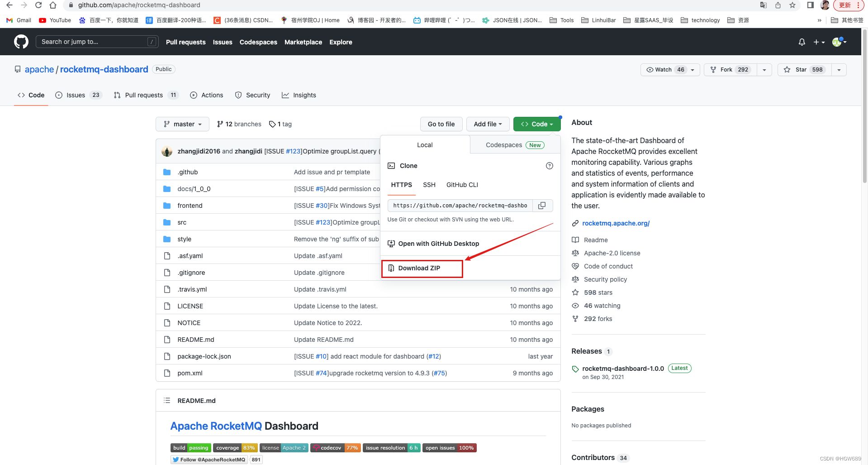868x465 pixels.
Task: Open the rocketmq-dashboard-1.0.0 release
Action: (x=623, y=369)
